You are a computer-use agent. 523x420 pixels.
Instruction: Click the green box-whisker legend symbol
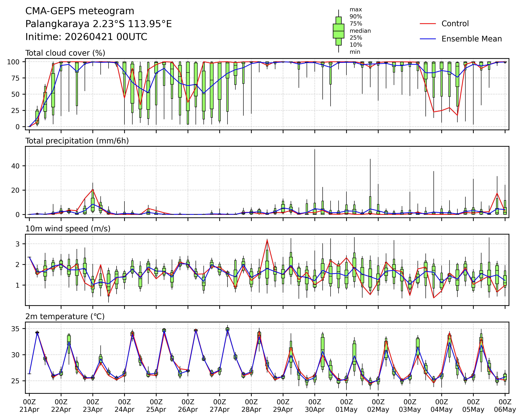(338, 31)
